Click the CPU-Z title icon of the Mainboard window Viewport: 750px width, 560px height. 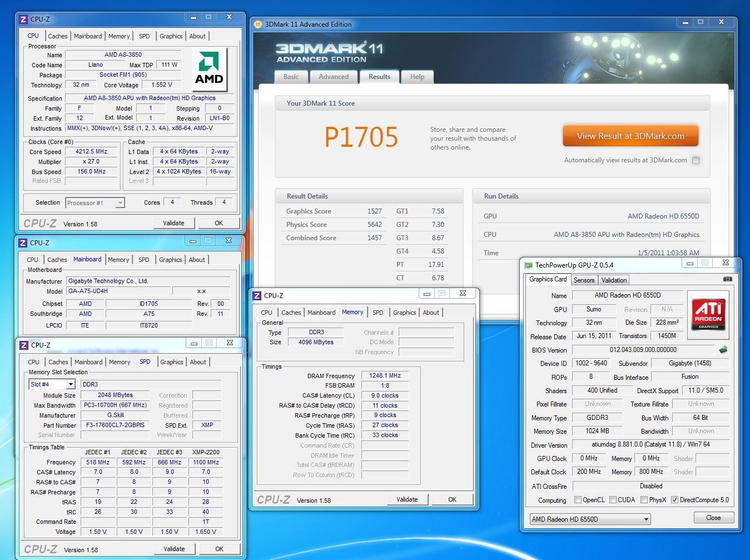point(23,242)
